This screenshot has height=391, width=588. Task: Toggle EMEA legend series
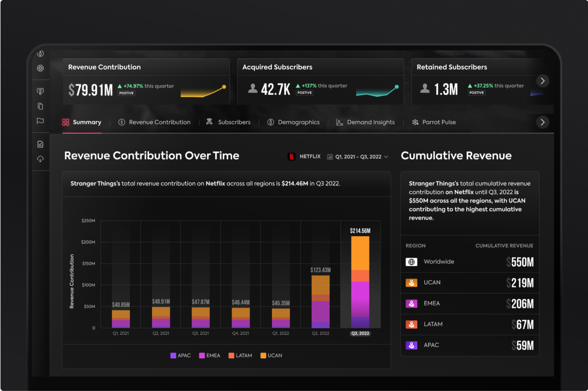tap(209, 355)
